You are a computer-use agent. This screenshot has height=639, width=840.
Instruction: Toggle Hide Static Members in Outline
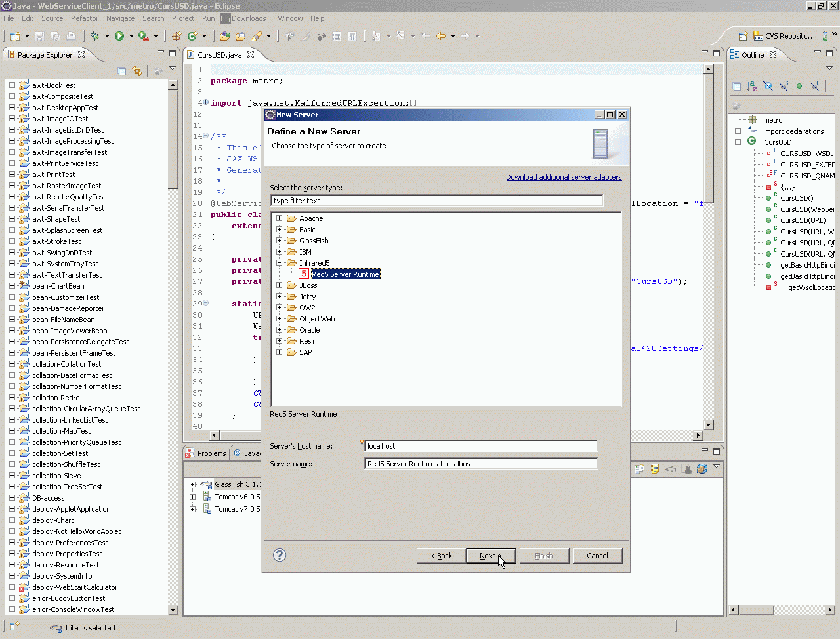click(x=784, y=86)
